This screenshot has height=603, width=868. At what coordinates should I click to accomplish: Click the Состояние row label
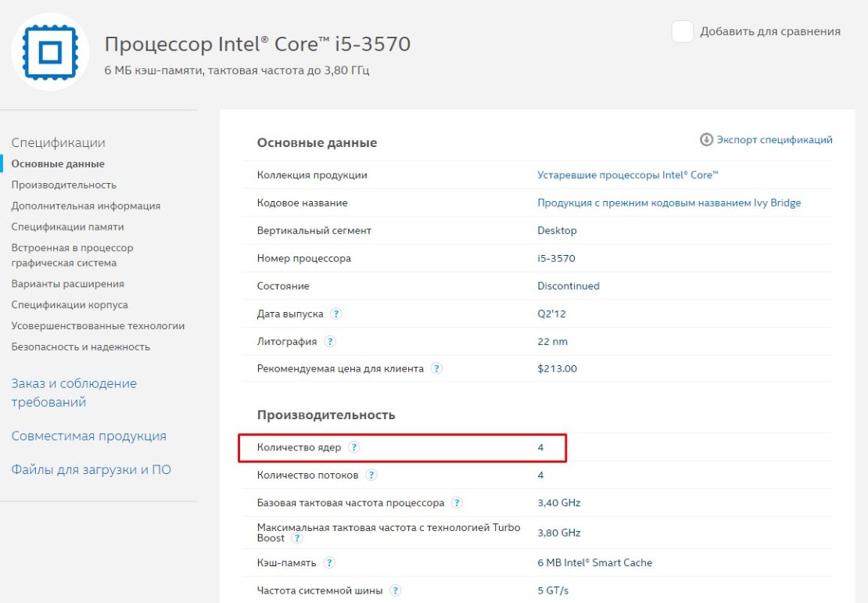coord(283,285)
